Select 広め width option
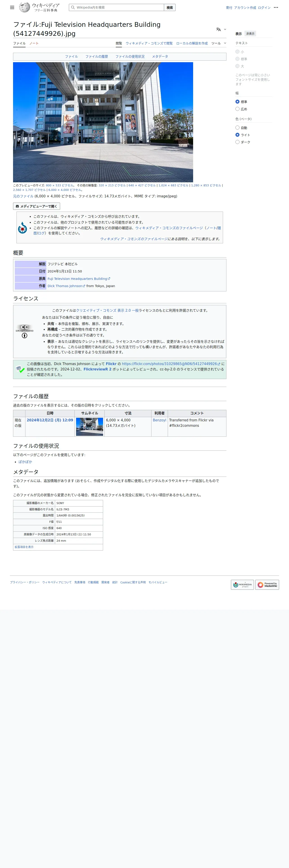This screenshot has width=289, height=868. [237, 109]
